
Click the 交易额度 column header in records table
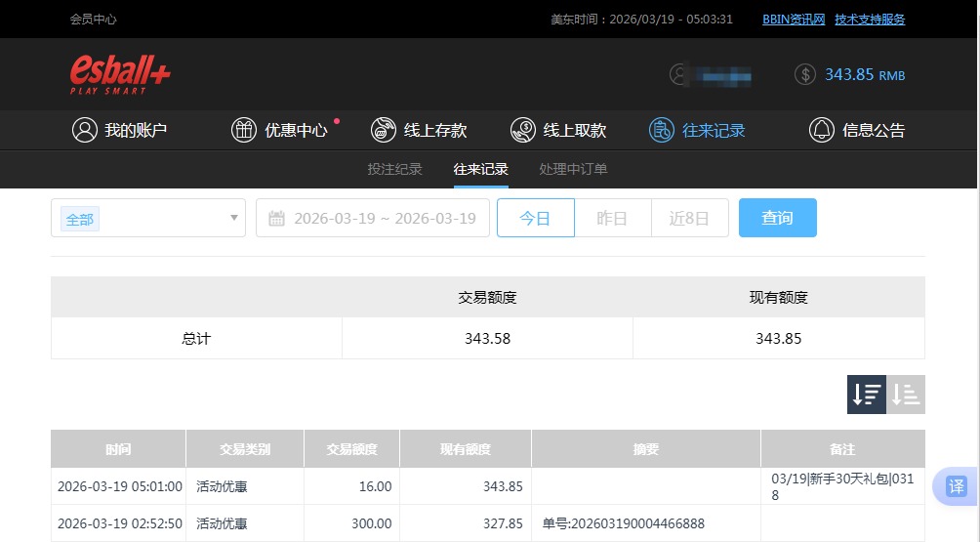(x=351, y=449)
